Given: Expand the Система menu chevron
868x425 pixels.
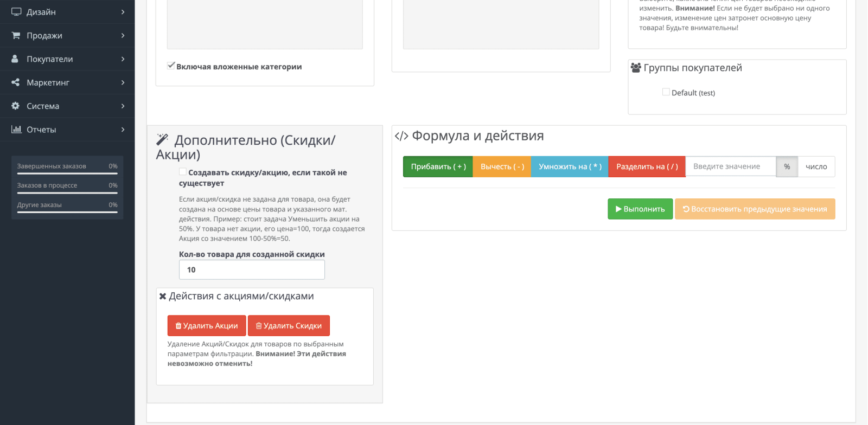Looking at the screenshot, I should click(123, 106).
